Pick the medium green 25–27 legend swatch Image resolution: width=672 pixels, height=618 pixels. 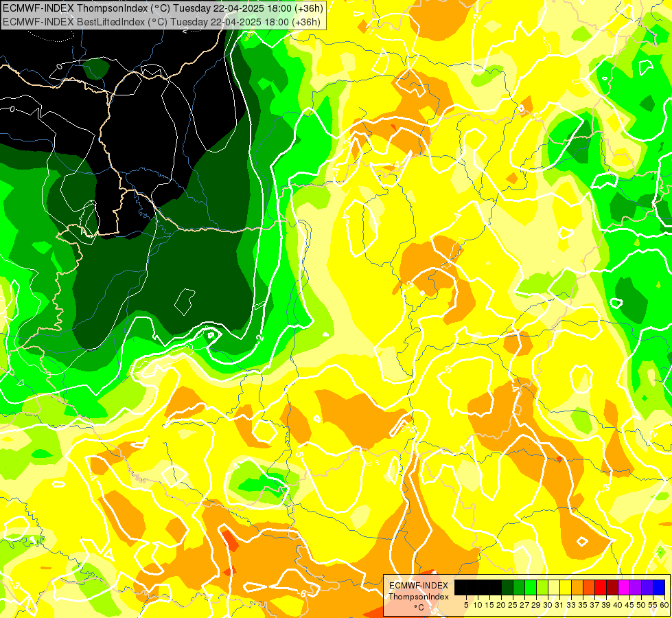point(519,588)
